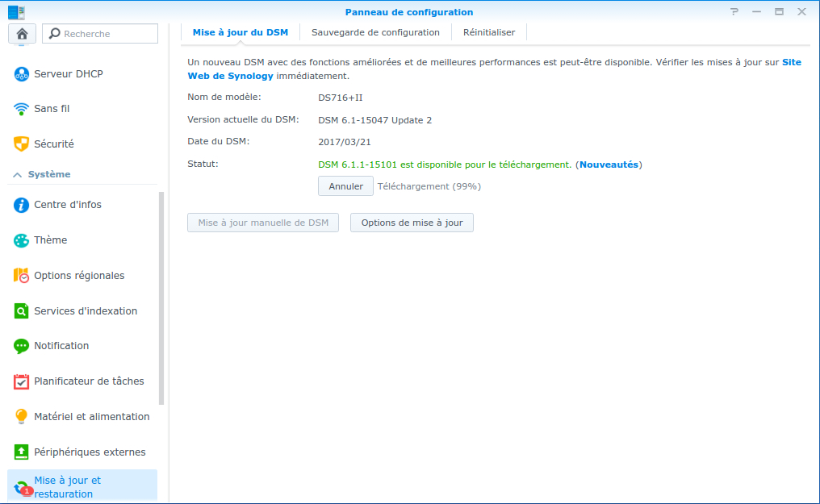820x504 pixels.
Task: Open the Nouveautés link
Action: 609,165
